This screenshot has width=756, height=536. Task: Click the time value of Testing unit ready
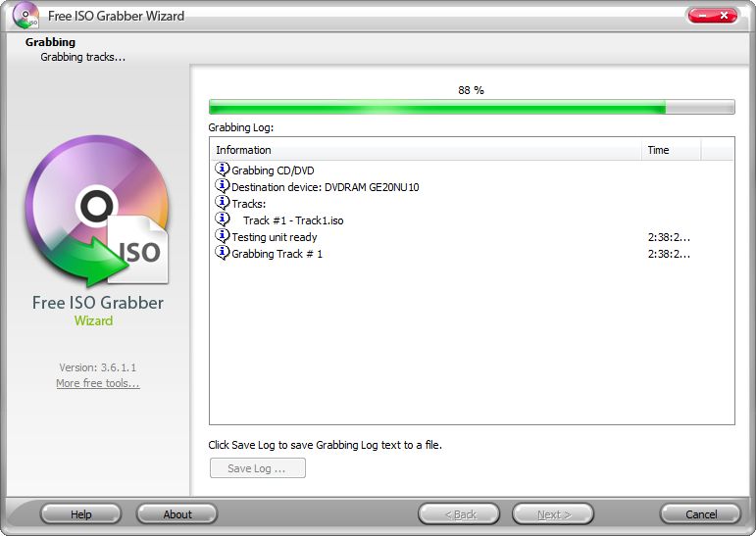(x=669, y=237)
